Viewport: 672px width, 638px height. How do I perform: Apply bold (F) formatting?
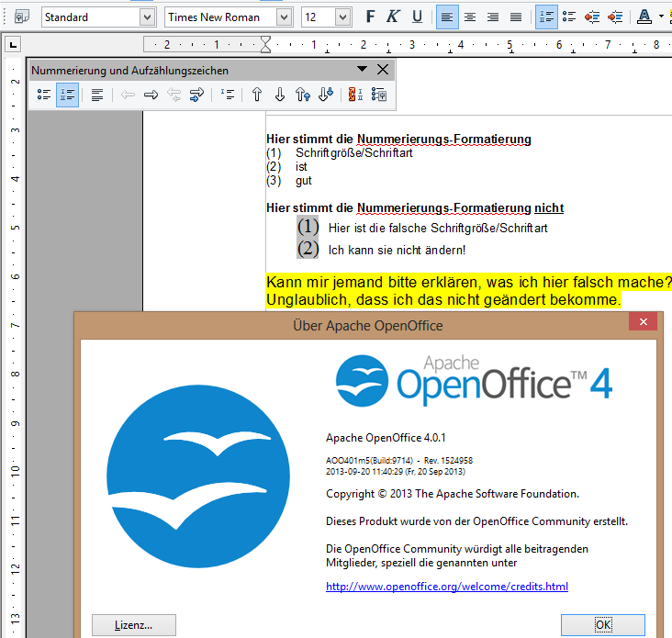point(370,17)
